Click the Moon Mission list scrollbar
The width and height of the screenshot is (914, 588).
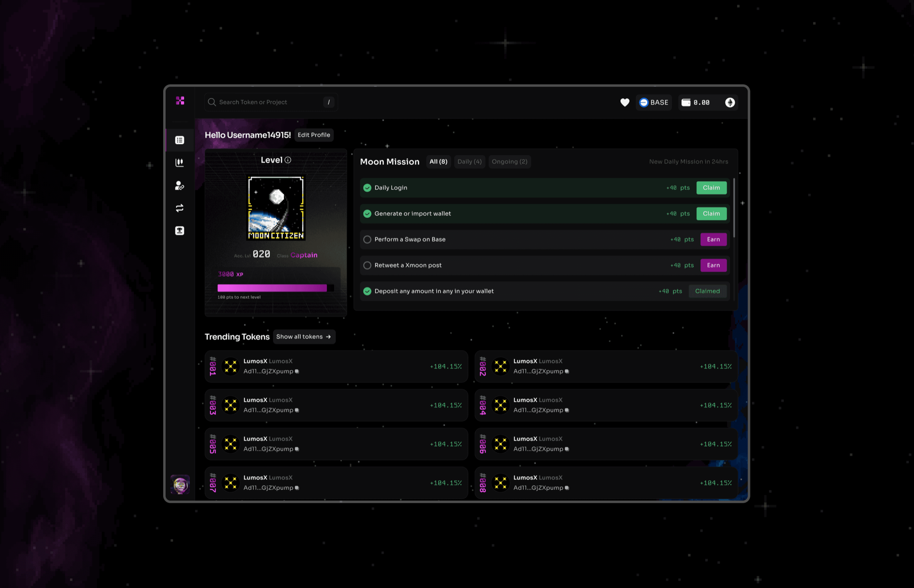point(734,208)
